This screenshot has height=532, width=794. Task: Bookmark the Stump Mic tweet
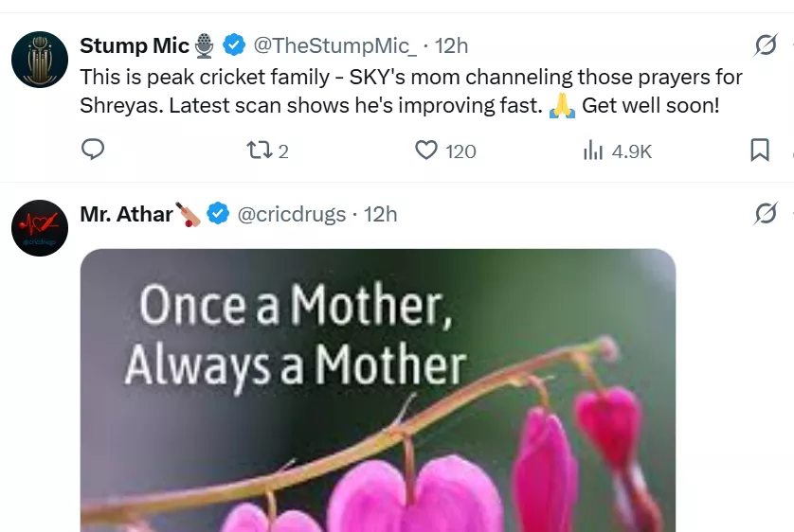coord(759,151)
